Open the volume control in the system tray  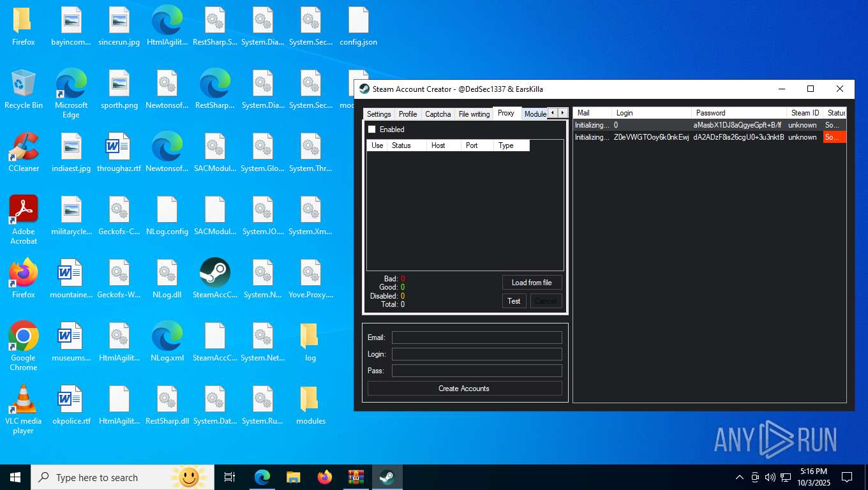[x=770, y=477]
